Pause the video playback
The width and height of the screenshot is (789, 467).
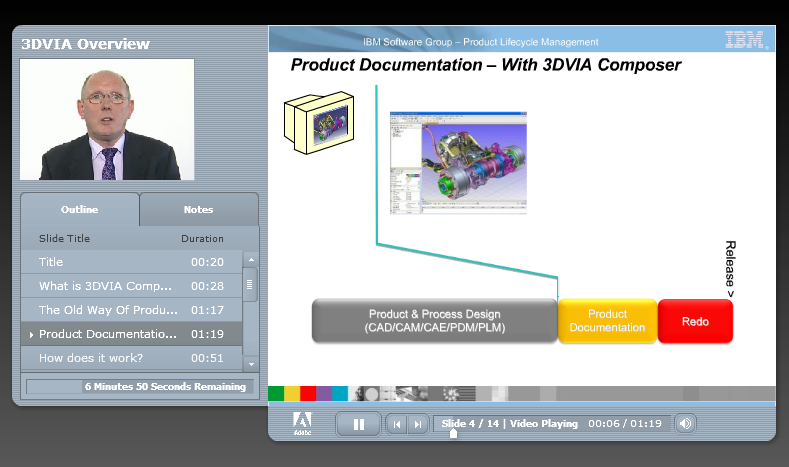358,424
